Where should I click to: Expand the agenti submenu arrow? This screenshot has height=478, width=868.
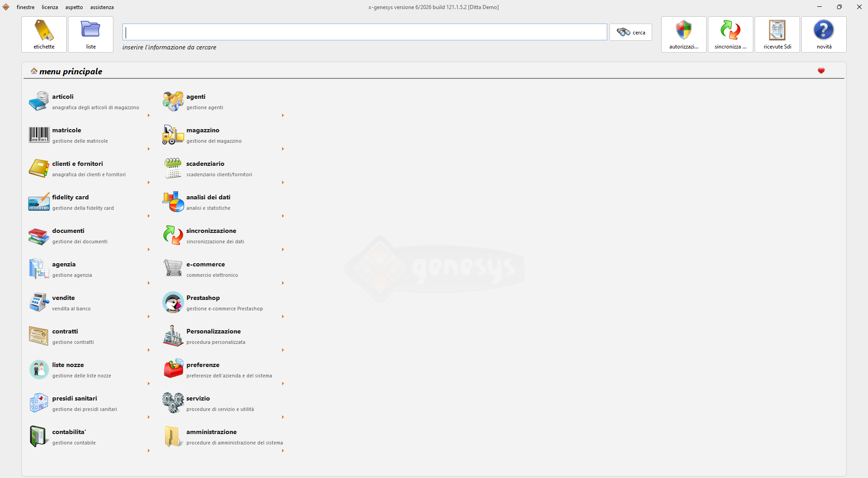(x=283, y=116)
